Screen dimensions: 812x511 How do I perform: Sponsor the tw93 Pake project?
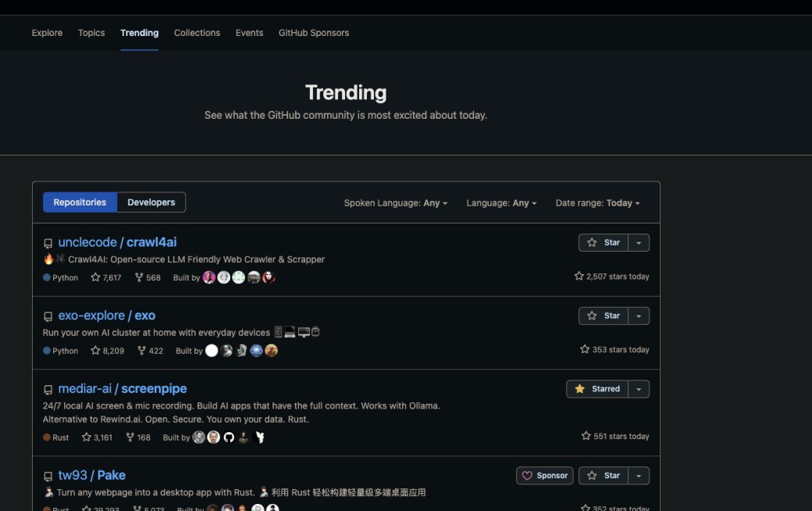[x=545, y=475]
